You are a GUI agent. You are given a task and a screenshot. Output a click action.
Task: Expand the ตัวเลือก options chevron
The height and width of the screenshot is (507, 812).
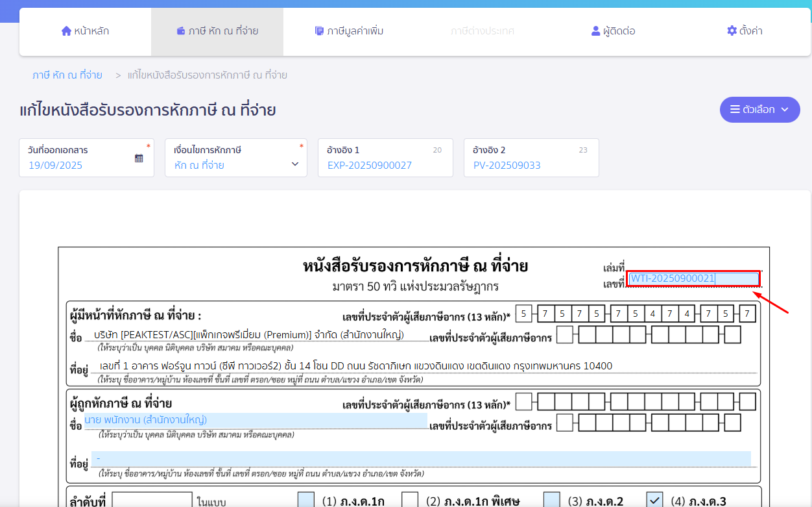(x=783, y=110)
